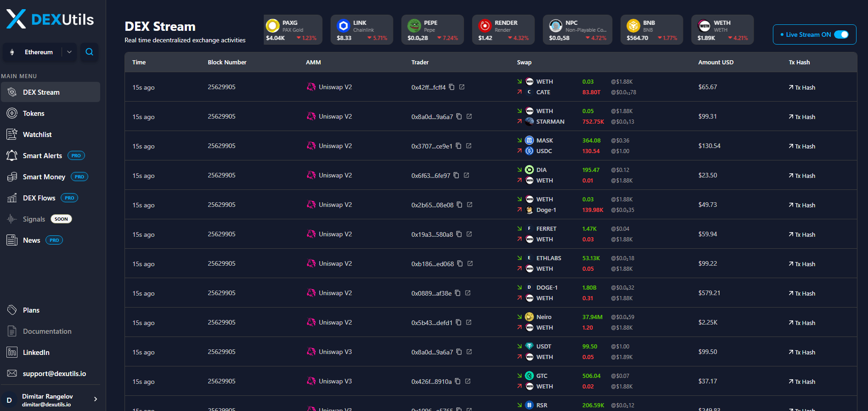The height and width of the screenshot is (411, 868).
Task: Click STARMAN token in swap column
Action: tap(550, 121)
